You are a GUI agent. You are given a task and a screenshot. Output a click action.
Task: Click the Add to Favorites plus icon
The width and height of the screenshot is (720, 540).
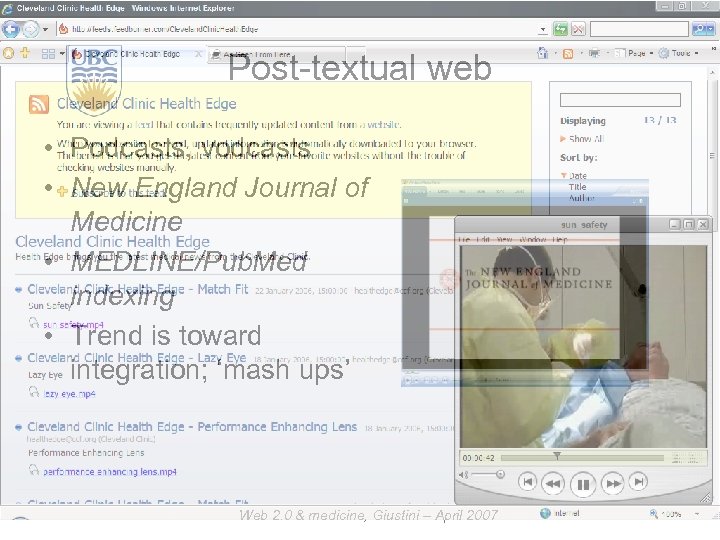pyautogui.click(x=25, y=53)
